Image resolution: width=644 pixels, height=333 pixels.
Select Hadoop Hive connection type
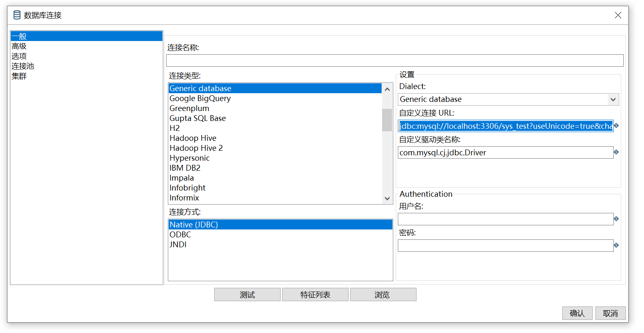coord(275,138)
